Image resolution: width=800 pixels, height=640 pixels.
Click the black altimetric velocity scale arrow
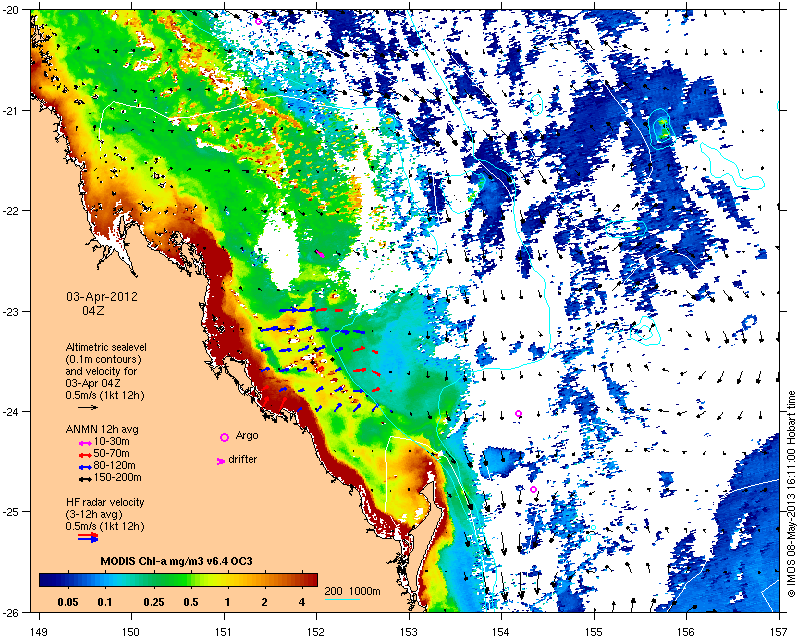coord(88,407)
